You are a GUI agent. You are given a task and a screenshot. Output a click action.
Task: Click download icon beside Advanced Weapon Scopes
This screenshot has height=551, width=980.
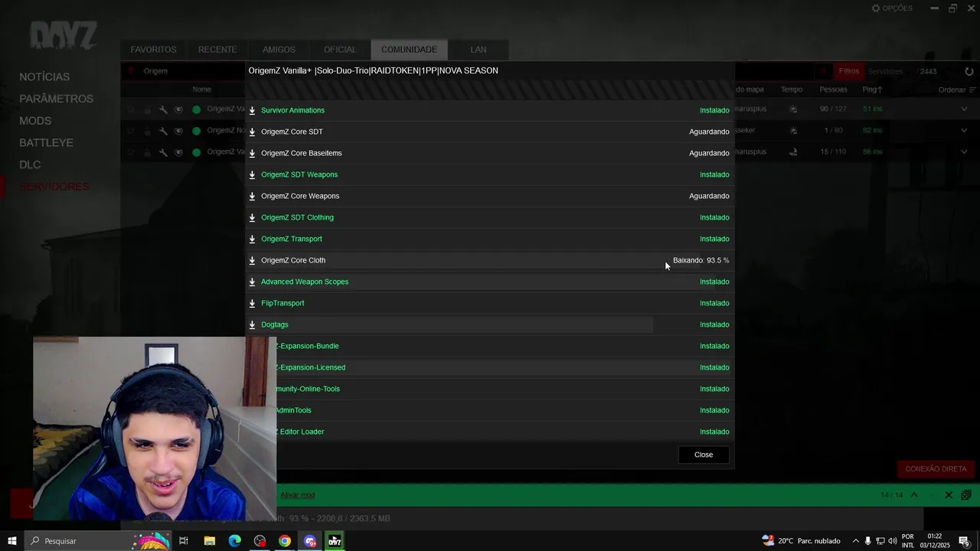click(252, 282)
